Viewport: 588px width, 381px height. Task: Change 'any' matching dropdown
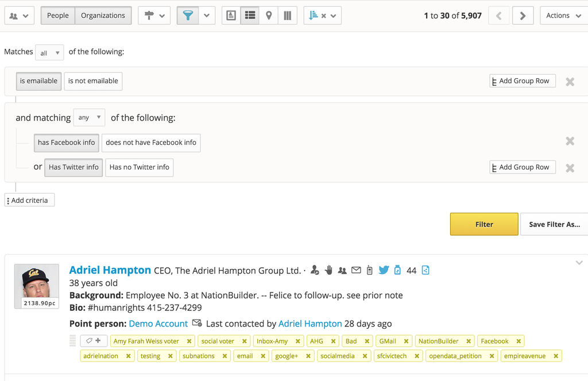coord(89,117)
